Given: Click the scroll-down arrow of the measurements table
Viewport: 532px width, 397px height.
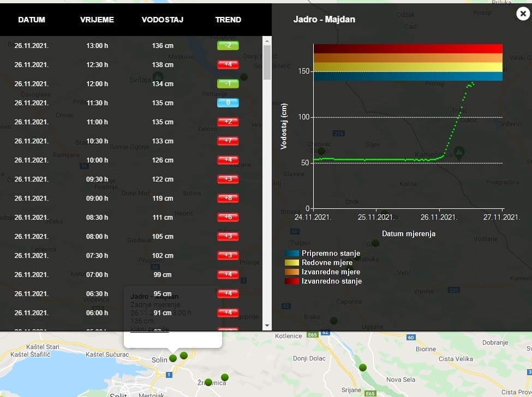Looking at the screenshot, I should 267,326.
